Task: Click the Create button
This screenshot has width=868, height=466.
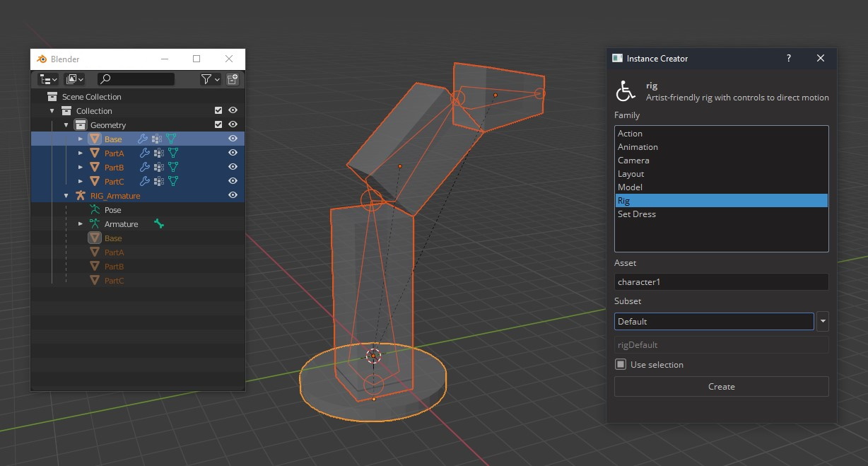Action: coord(721,387)
